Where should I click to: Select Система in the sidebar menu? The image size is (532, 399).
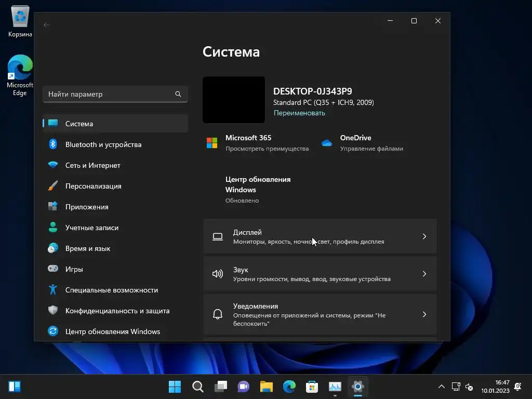[x=115, y=124]
